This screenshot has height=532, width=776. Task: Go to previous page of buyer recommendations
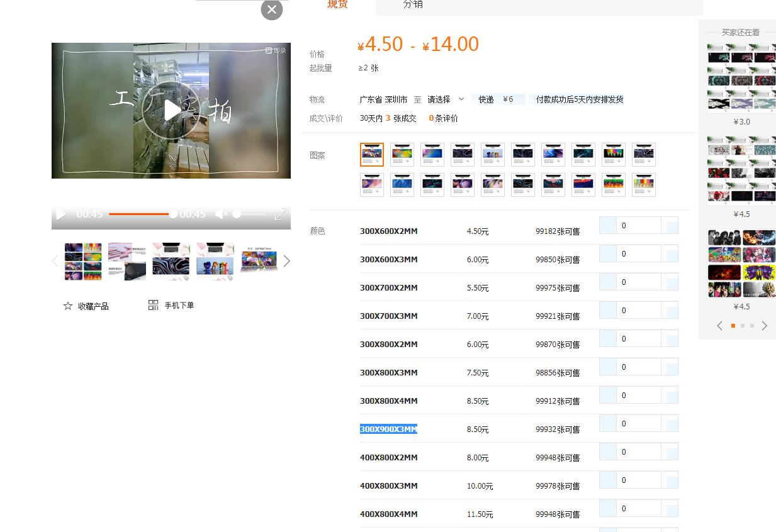click(720, 326)
